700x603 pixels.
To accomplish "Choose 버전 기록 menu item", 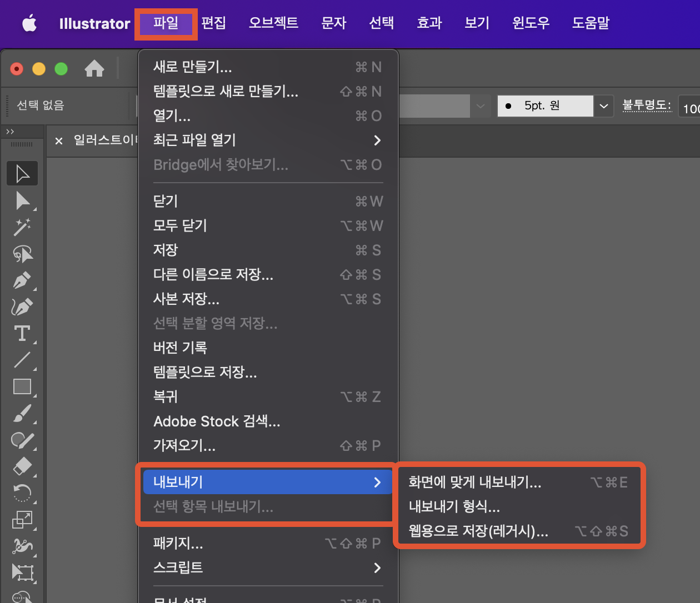I will pos(268,348).
